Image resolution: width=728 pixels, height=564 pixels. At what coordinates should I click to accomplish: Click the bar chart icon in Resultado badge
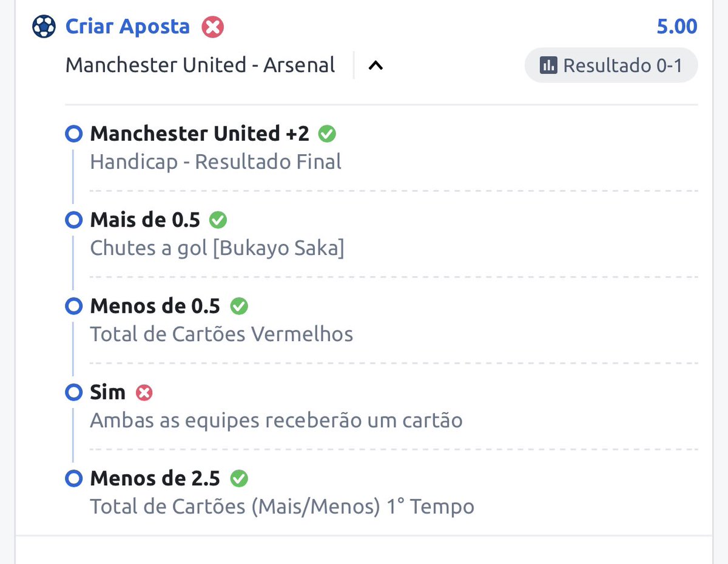[548, 65]
